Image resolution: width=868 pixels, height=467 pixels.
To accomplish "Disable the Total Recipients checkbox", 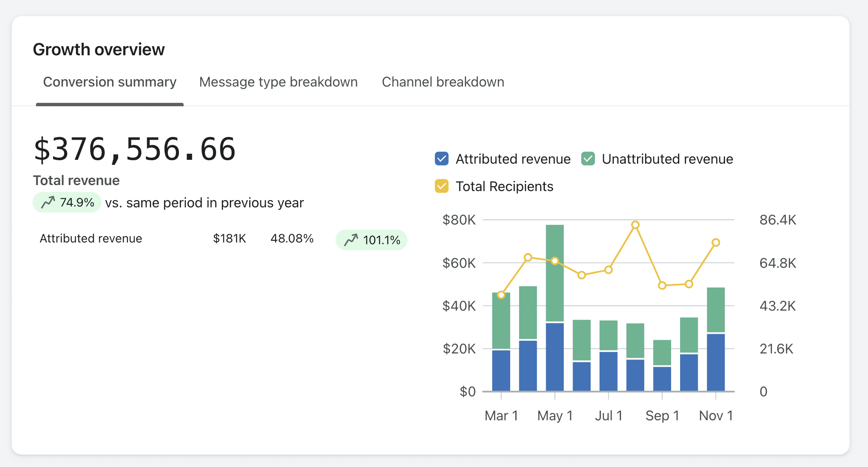I will point(441,186).
